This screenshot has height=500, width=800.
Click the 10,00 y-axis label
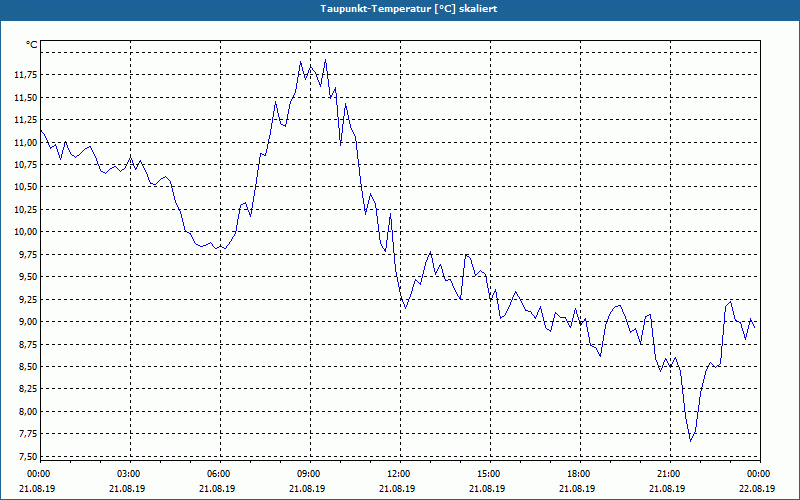click(x=26, y=232)
